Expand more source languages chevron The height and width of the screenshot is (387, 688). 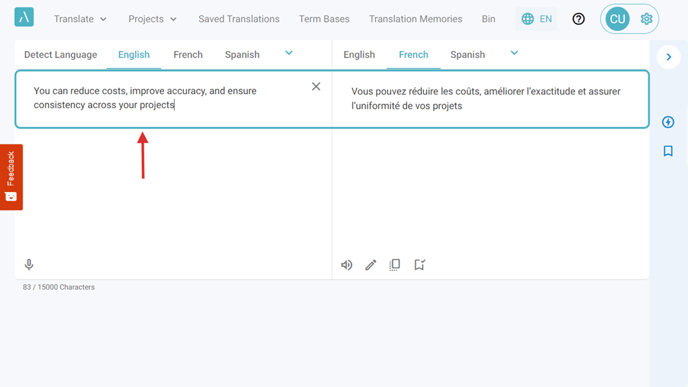[x=289, y=53]
